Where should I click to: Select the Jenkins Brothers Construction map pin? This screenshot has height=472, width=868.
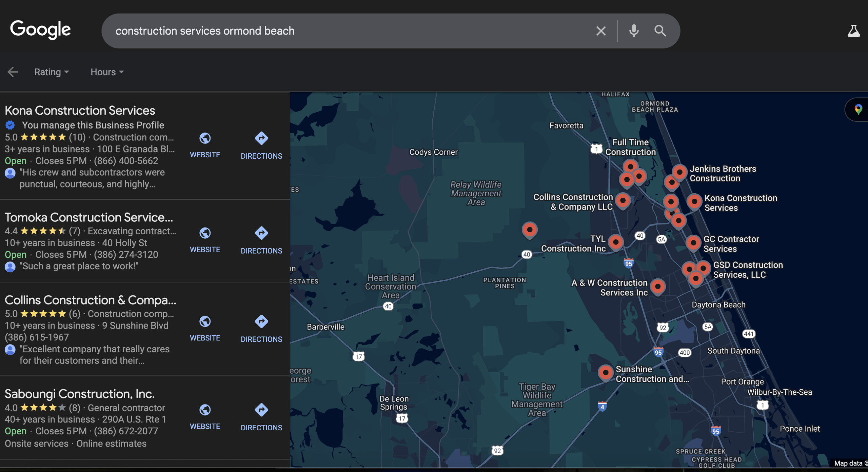[x=679, y=173]
